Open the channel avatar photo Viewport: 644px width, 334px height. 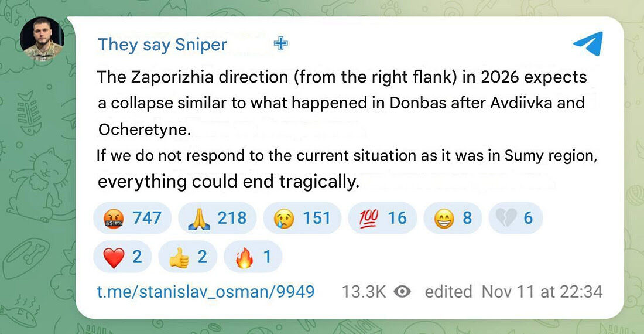(x=42, y=39)
